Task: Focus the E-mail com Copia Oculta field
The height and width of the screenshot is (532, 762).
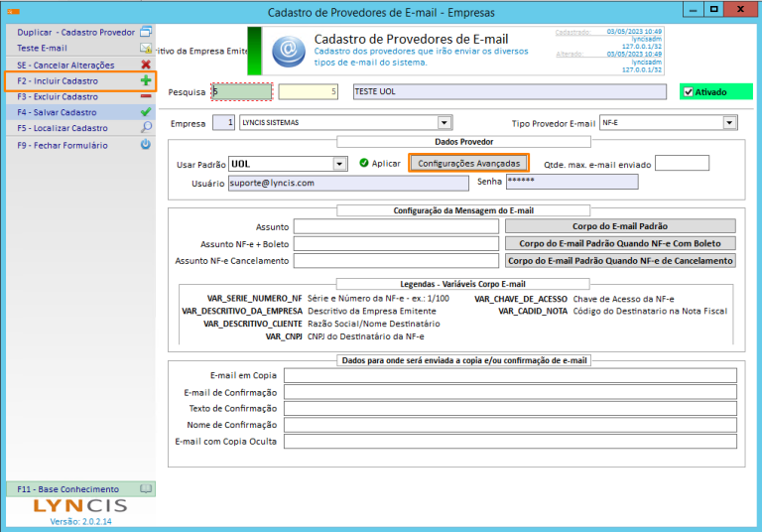Action: click(510, 442)
